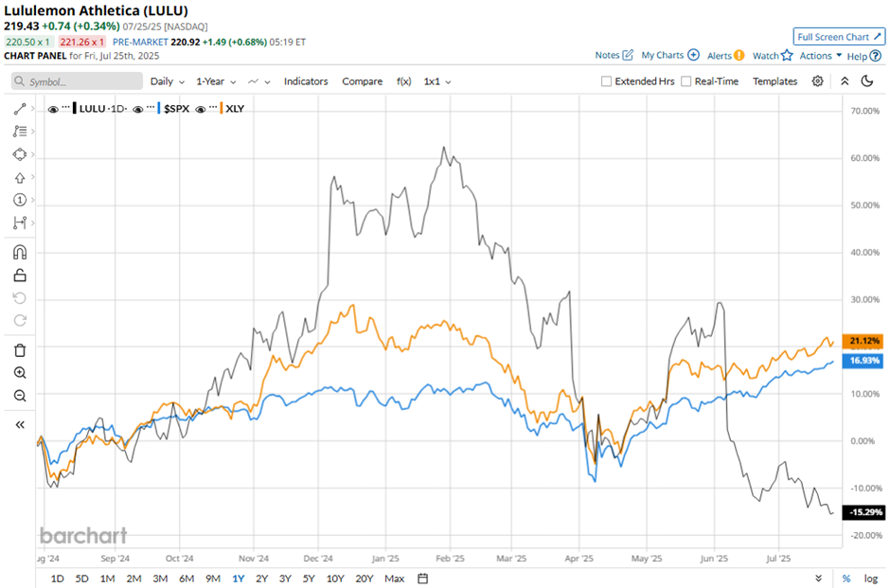Select the shapes drawing tool
The image size is (890, 588).
tap(20, 154)
